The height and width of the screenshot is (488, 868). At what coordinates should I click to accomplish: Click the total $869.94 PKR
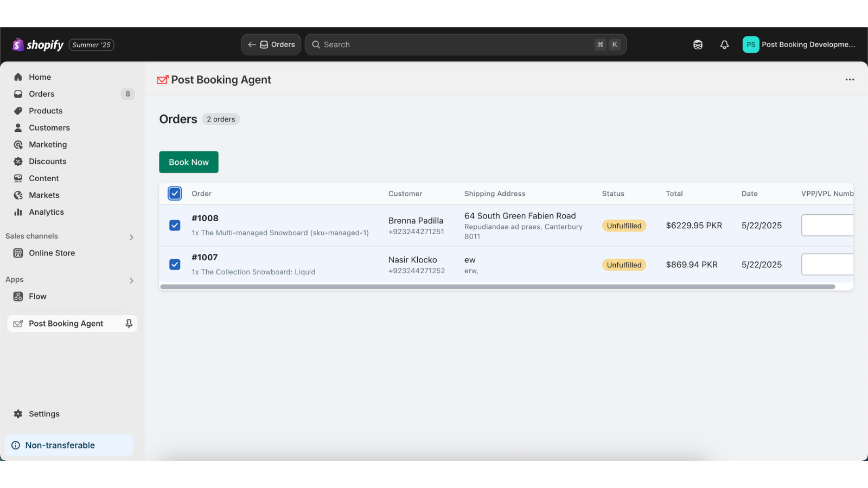coord(692,265)
